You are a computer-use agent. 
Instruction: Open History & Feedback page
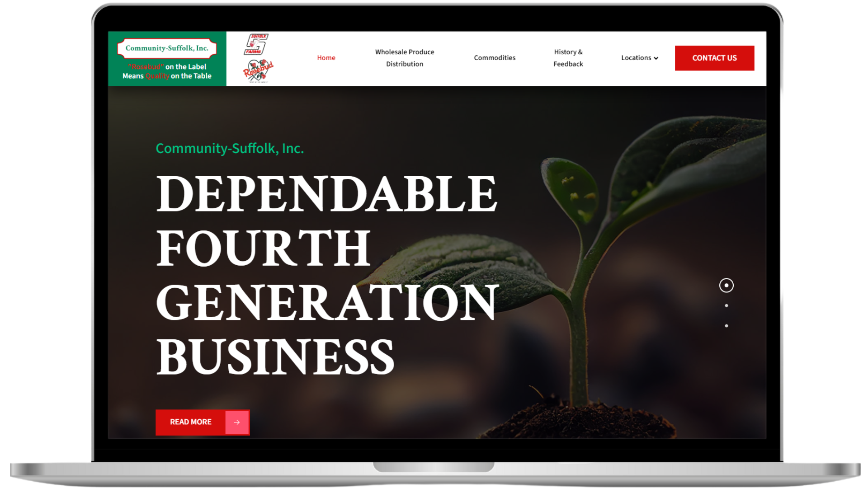tap(568, 58)
